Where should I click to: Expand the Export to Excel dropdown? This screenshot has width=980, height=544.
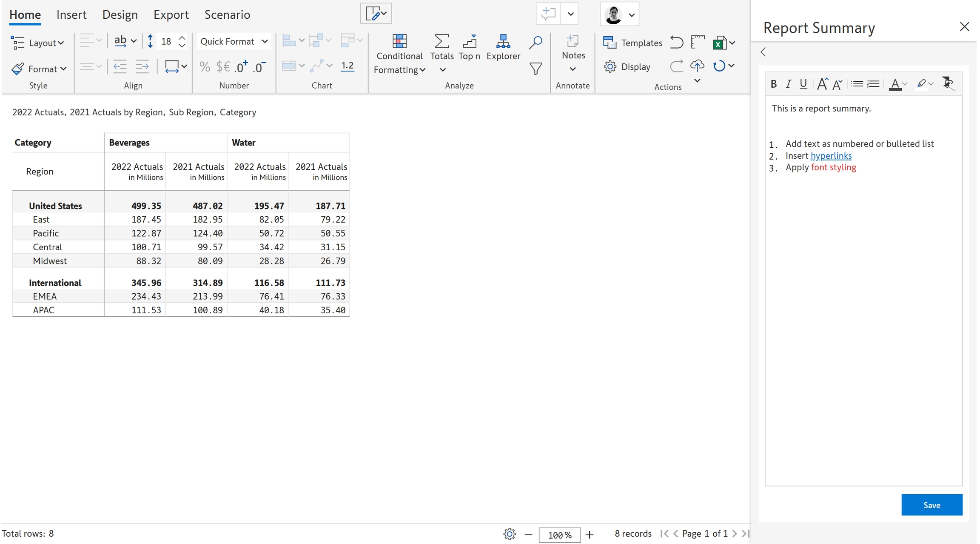[732, 43]
